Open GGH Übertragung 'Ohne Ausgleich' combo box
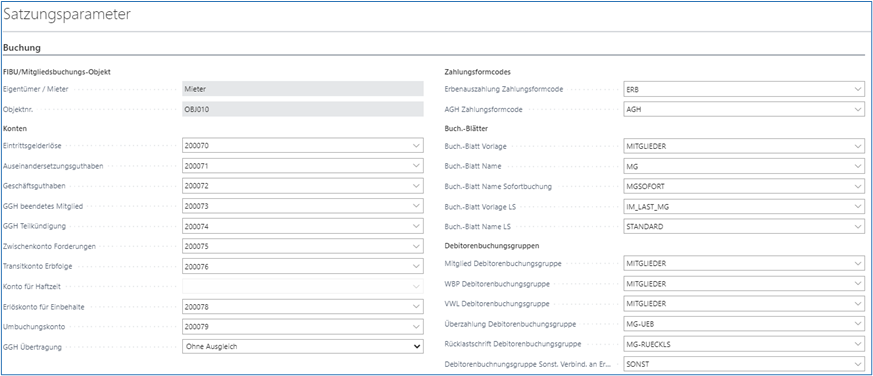Viewport: 873px width, 376px height. (x=303, y=346)
